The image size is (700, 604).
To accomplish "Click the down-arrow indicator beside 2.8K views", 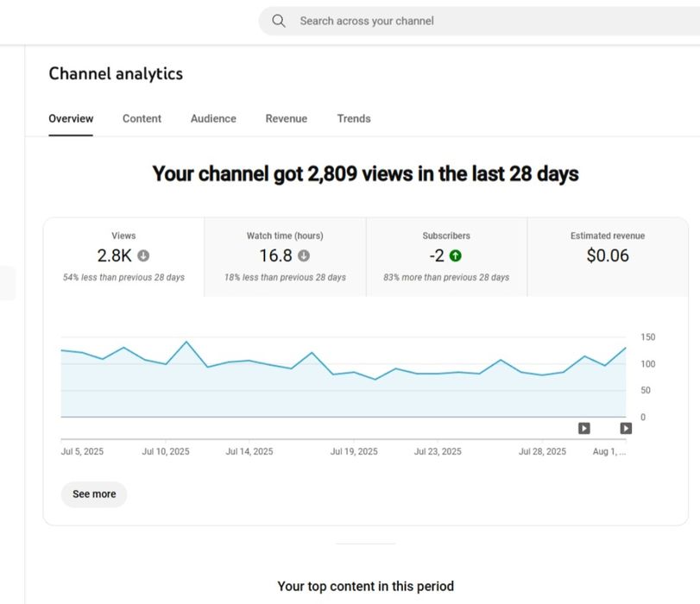I will pos(143,255).
